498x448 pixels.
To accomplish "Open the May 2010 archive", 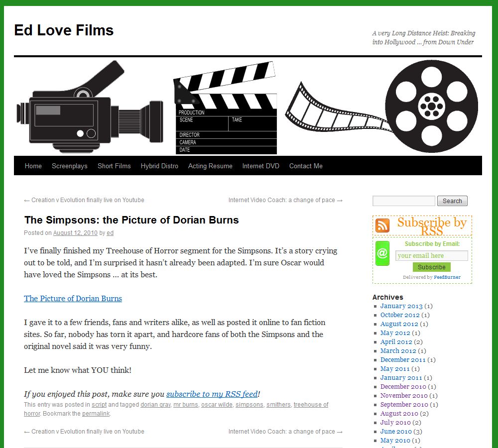I will click(x=395, y=441).
